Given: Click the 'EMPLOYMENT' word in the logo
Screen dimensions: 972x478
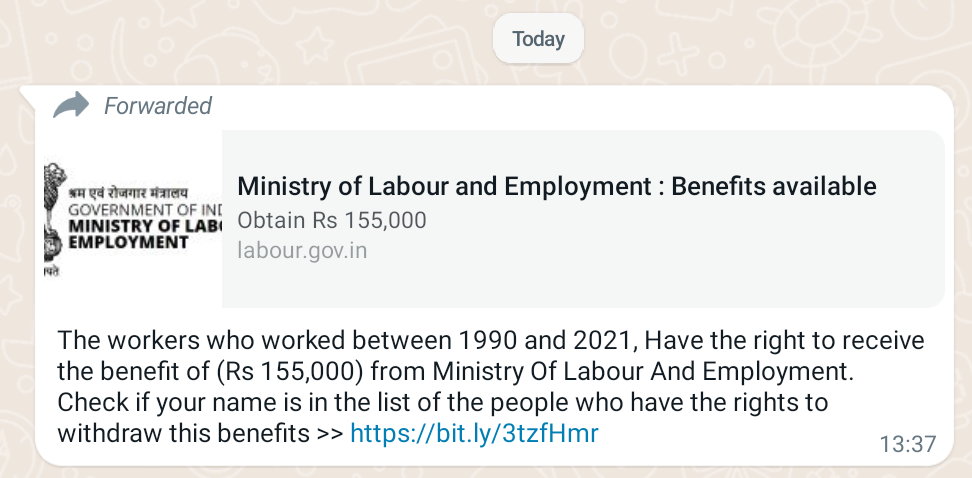Looking at the screenshot, I should [128, 242].
